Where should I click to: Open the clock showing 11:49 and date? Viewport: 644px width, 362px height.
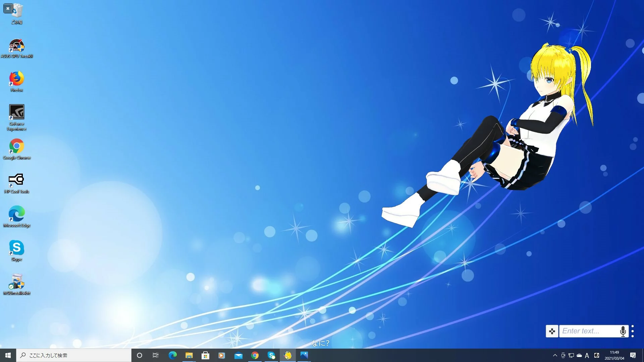click(x=614, y=355)
